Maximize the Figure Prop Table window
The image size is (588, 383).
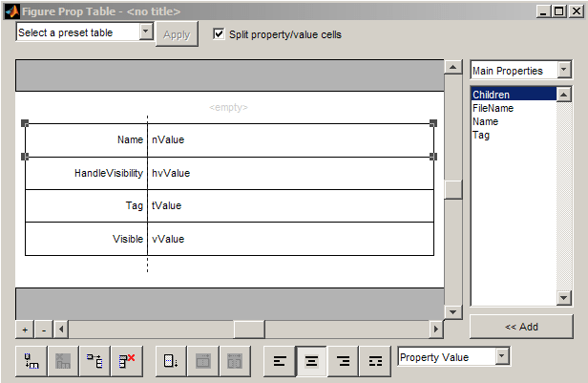coord(558,11)
